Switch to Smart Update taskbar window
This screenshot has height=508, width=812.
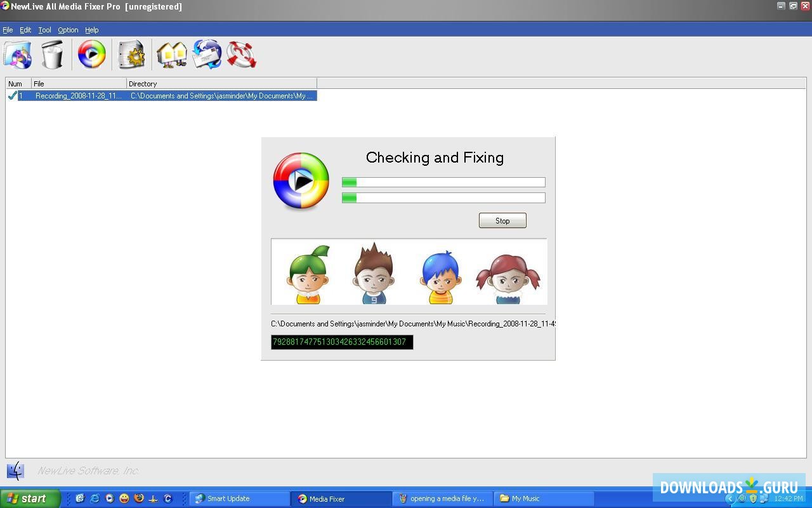240,498
